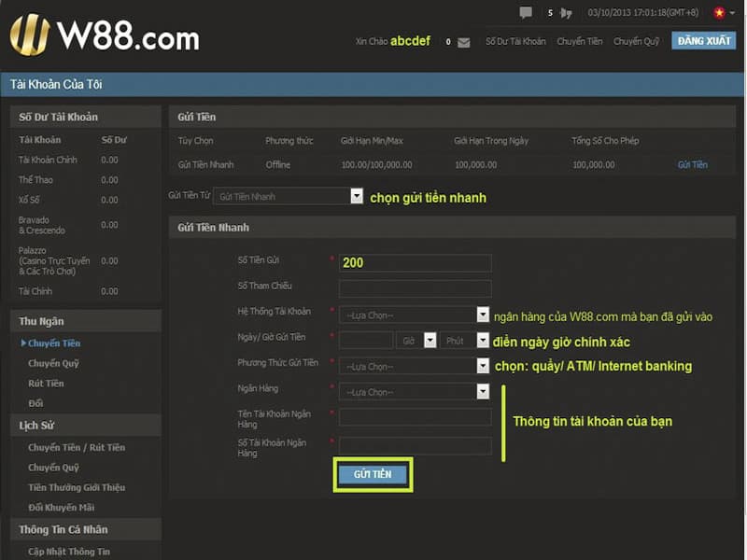Expand the Phương Thức Gửi Tiền dropdown
This screenshot has width=747, height=560.
tap(483, 367)
